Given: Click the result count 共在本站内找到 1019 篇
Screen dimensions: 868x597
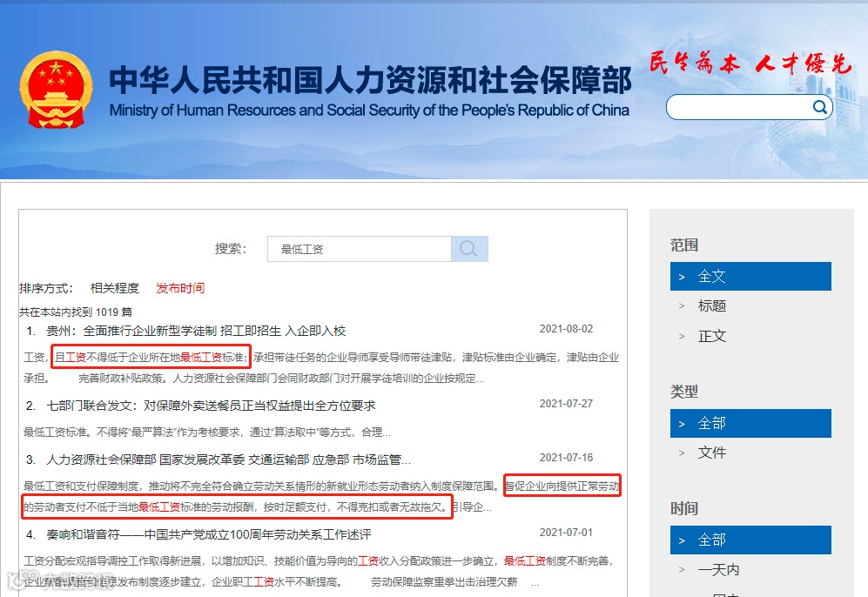Looking at the screenshot, I should click(x=76, y=312).
